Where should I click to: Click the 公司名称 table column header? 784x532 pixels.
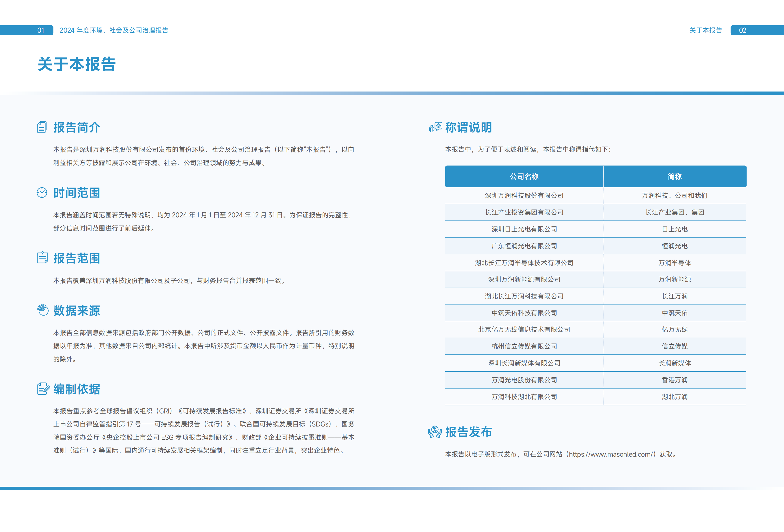pos(524,176)
